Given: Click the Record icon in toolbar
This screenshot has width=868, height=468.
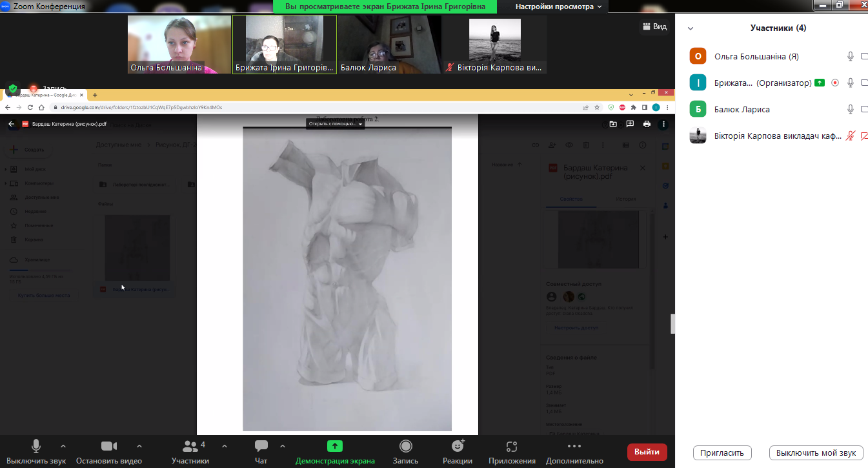Looking at the screenshot, I should coord(405,446).
